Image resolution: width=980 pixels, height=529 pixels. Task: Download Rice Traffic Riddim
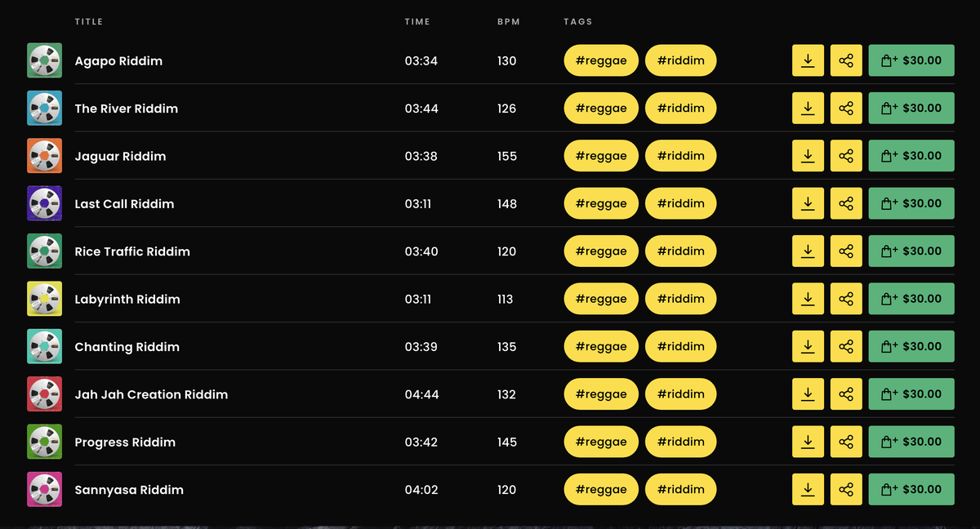pyautogui.click(x=808, y=251)
